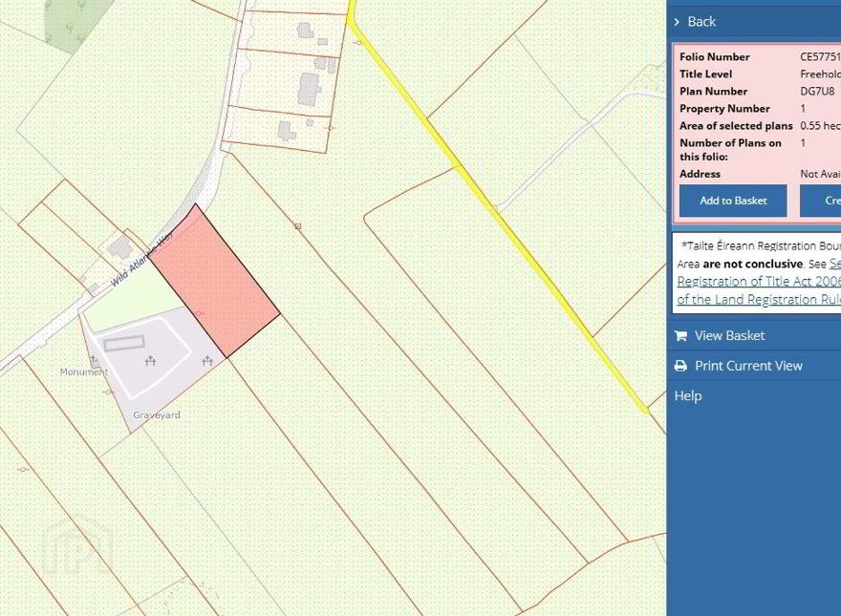Open the shopping cart basket icon

point(680,335)
